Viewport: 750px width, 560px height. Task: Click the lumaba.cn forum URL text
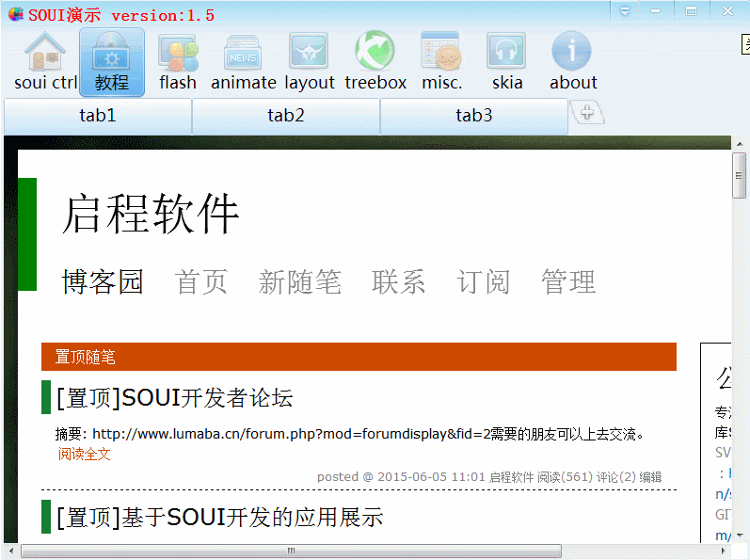pyautogui.click(x=292, y=434)
